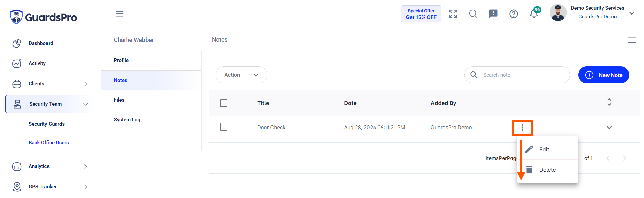
Task: Click the New Note button
Action: (x=604, y=75)
